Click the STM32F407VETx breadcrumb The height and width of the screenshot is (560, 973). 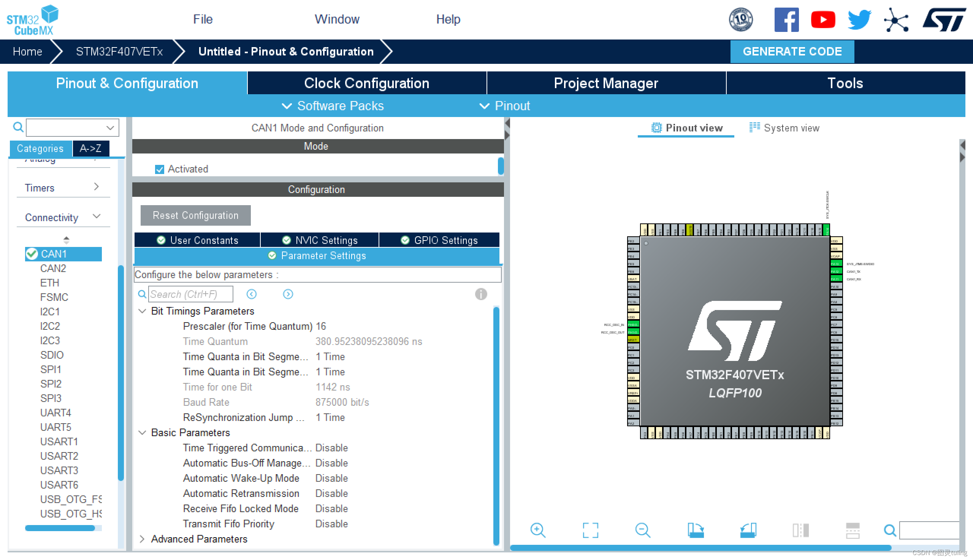pos(119,51)
